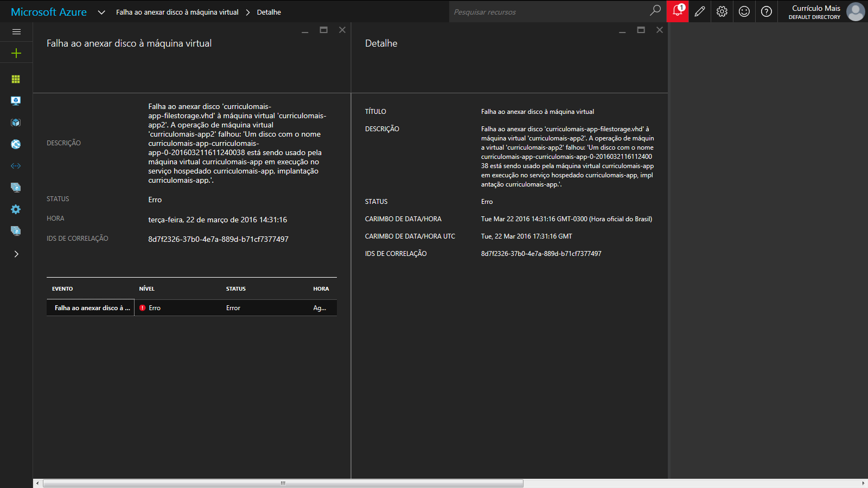Click the correlation ID value in the Detalhe blade
This screenshot has width=868, height=488.
click(x=541, y=254)
